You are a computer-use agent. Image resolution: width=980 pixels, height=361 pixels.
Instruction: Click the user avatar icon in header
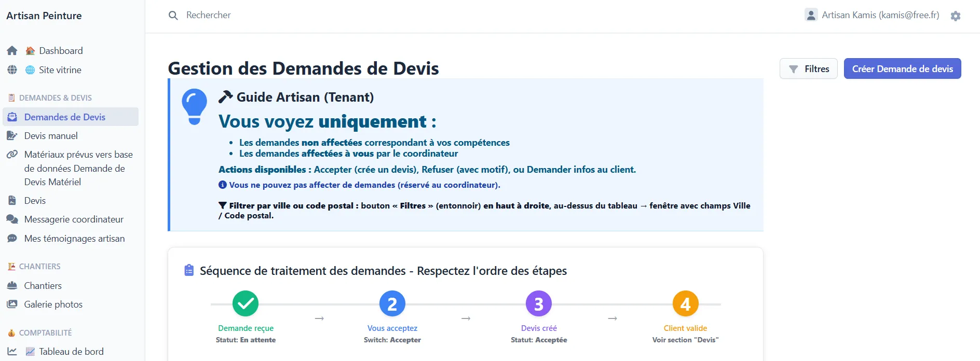click(811, 15)
